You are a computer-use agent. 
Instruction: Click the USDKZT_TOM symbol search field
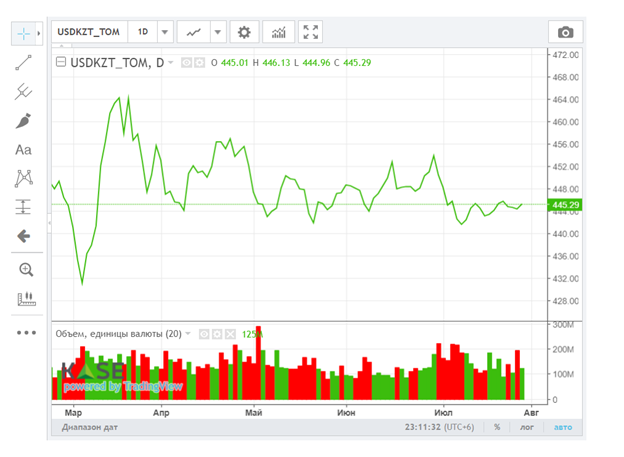(x=89, y=32)
